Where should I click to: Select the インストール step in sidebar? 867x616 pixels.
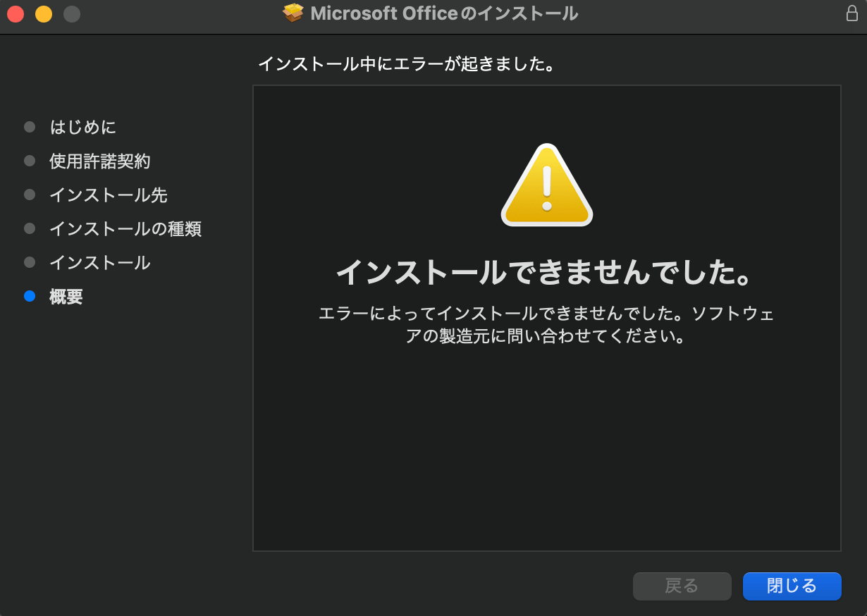pyautogui.click(x=100, y=262)
